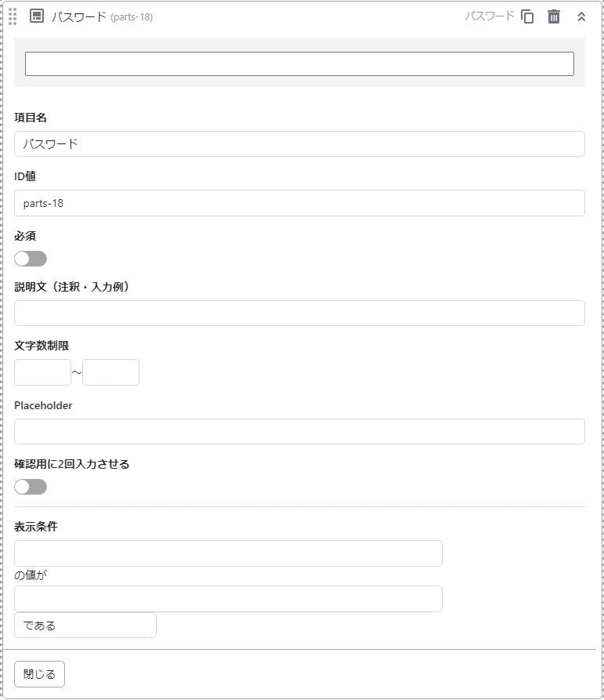Click the 閉じる button
Viewport: 604px width, 700px height.
(39, 674)
